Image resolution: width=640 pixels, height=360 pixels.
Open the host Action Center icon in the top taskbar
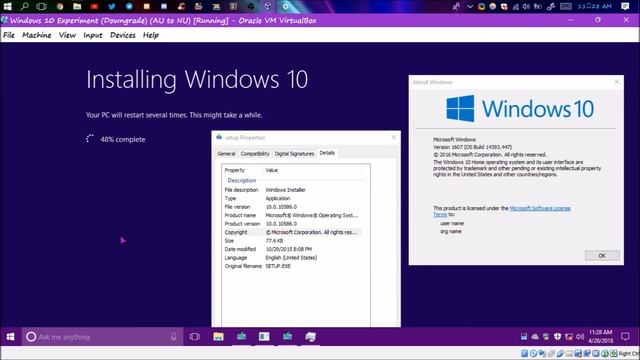point(625,6)
